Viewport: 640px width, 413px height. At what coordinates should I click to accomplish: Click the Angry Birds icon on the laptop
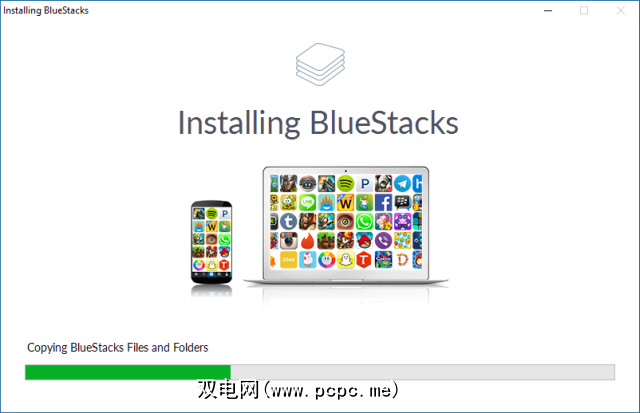364,241
